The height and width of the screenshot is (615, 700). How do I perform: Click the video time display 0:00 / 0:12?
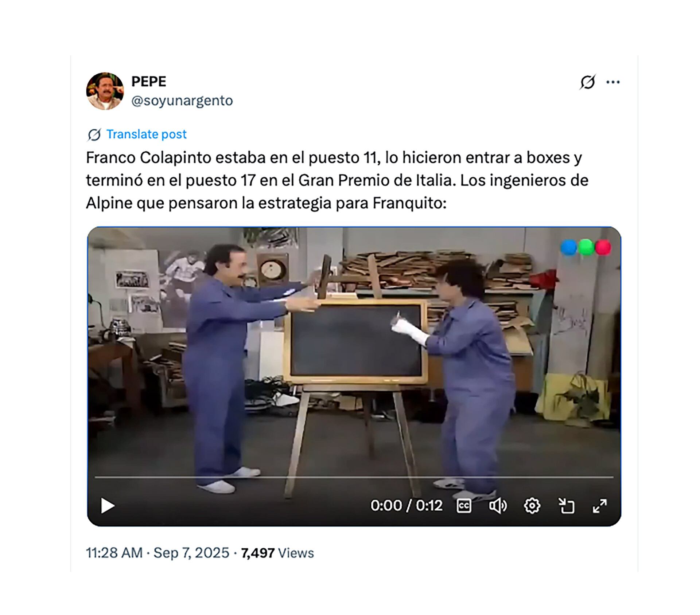(407, 506)
